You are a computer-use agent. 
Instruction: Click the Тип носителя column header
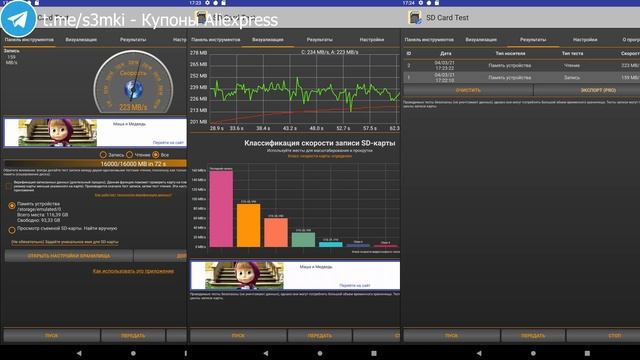pos(510,53)
